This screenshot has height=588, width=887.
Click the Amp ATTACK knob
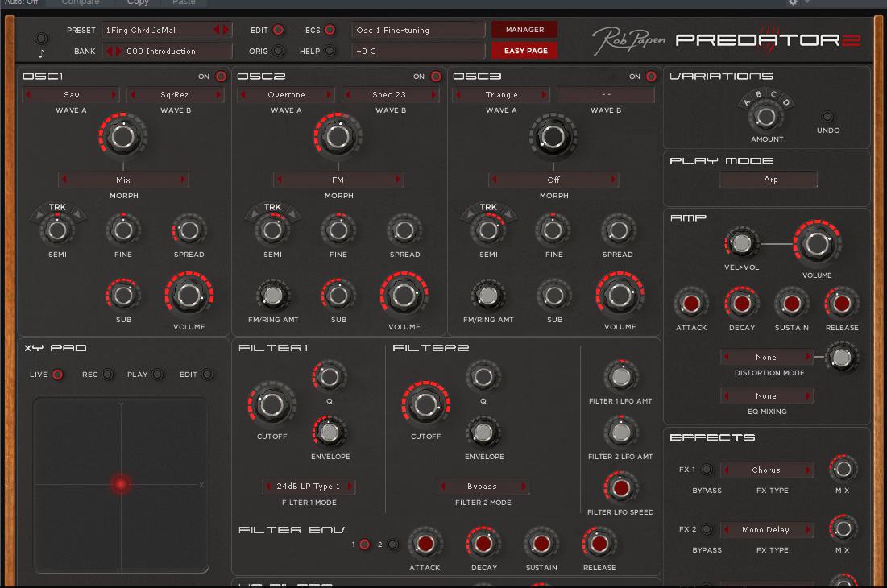(x=691, y=304)
